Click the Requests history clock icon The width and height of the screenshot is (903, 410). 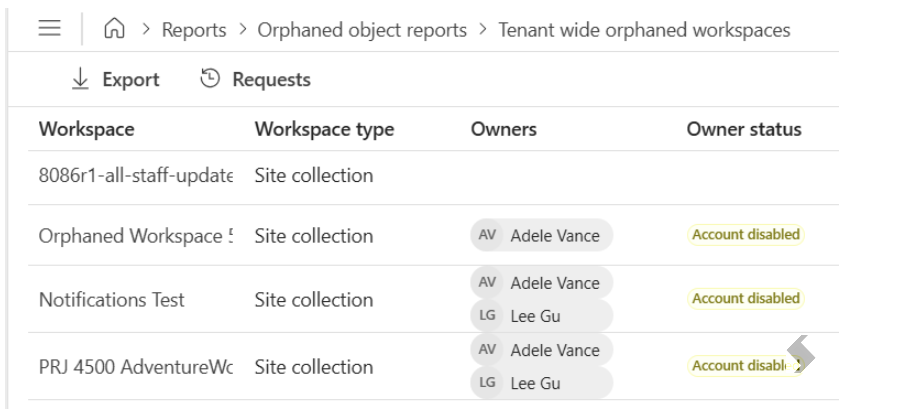[x=210, y=78]
